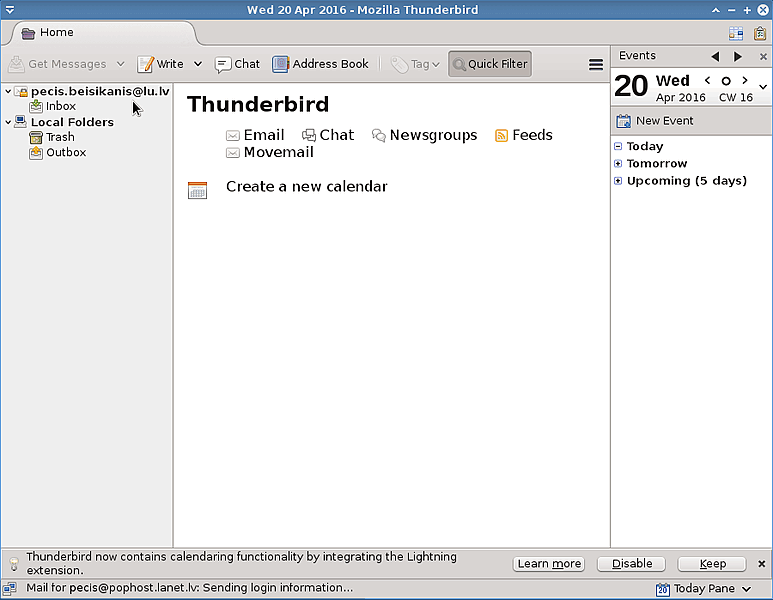Click the Write new message button
The height and width of the screenshot is (600, 773).
click(x=161, y=64)
